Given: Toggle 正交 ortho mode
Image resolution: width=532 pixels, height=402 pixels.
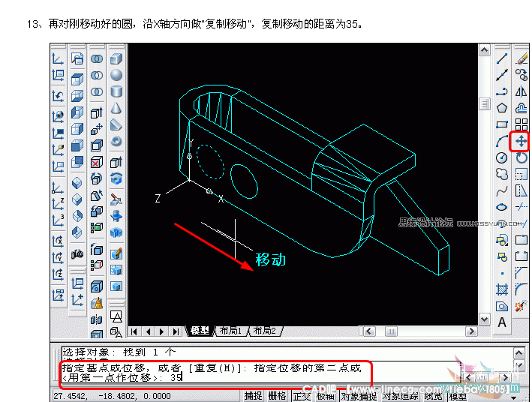Looking at the screenshot, I should 302,395.
